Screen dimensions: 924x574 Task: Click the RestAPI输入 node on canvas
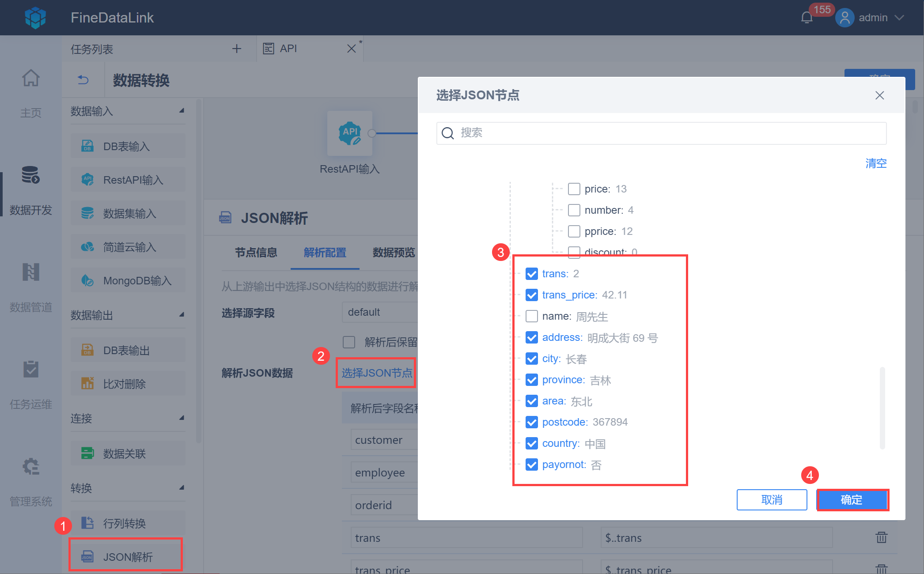[x=349, y=133]
